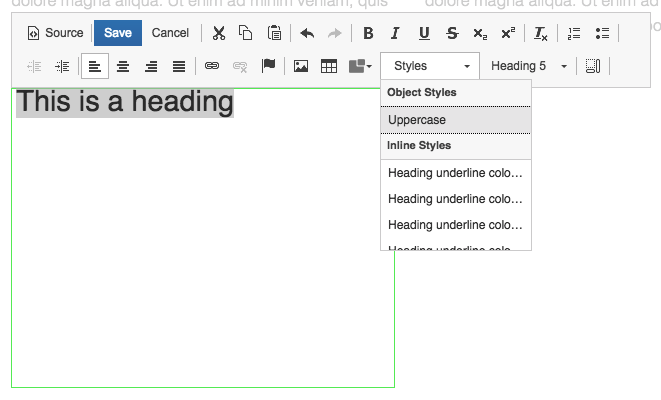Toggle bold formatting
661x400 pixels.
(368, 33)
